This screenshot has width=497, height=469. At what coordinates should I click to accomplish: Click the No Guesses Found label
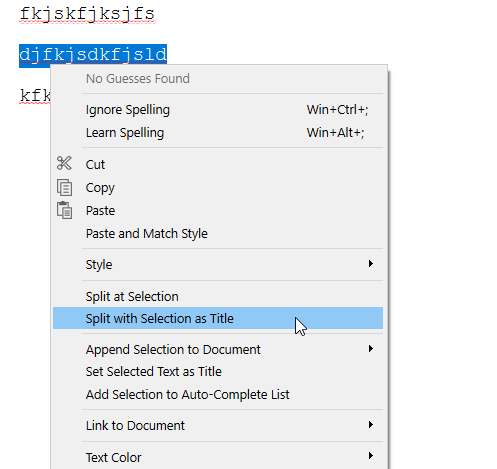138,79
